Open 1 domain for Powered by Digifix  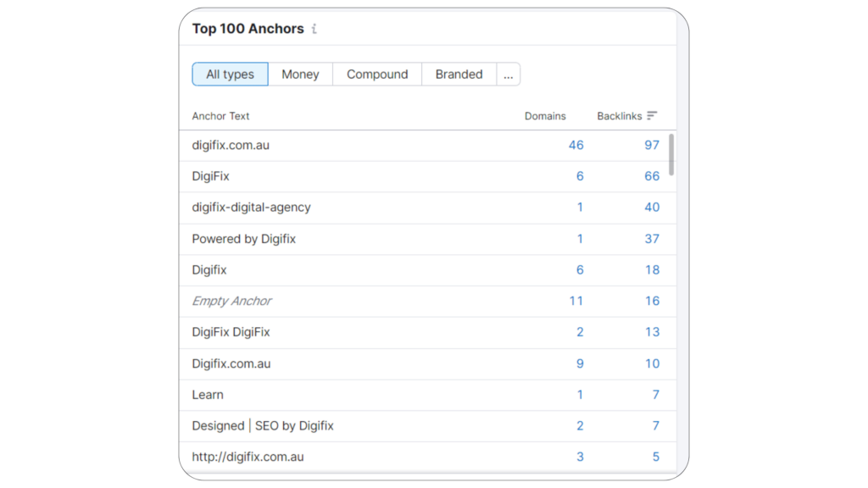tap(580, 238)
